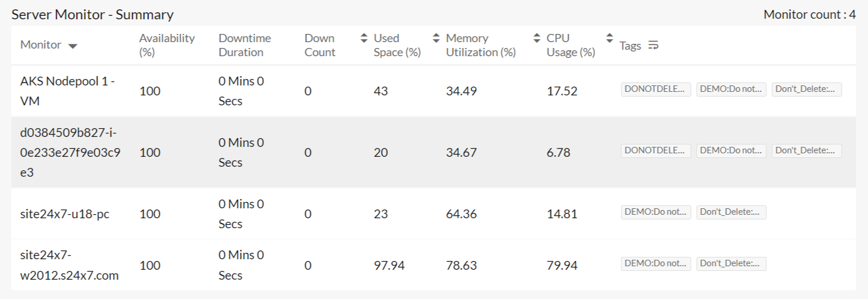Click sort arrows right of Down Count header
868x299 pixels.
click(364, 39)
